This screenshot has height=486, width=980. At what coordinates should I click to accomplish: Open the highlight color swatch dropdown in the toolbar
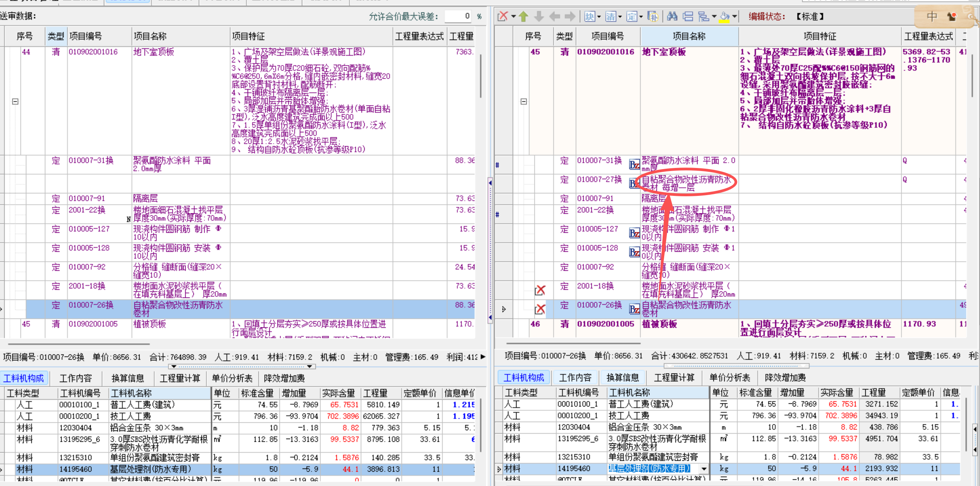pos(734,16)
